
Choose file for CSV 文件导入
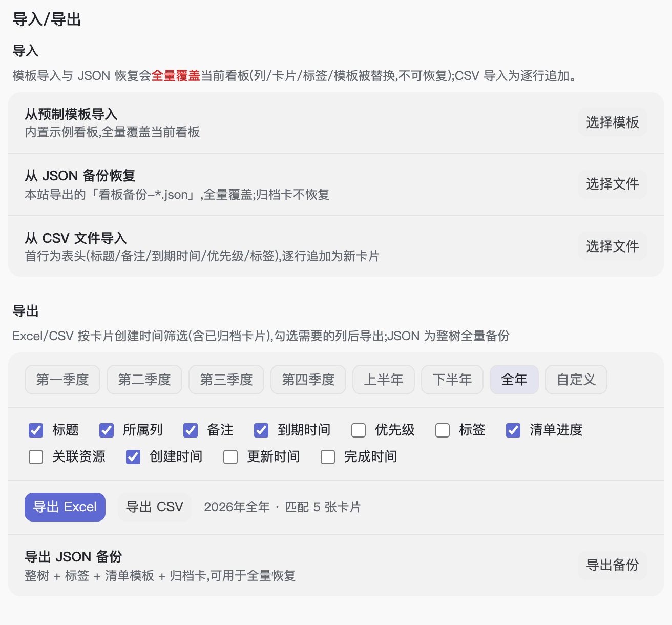[612, 246]
